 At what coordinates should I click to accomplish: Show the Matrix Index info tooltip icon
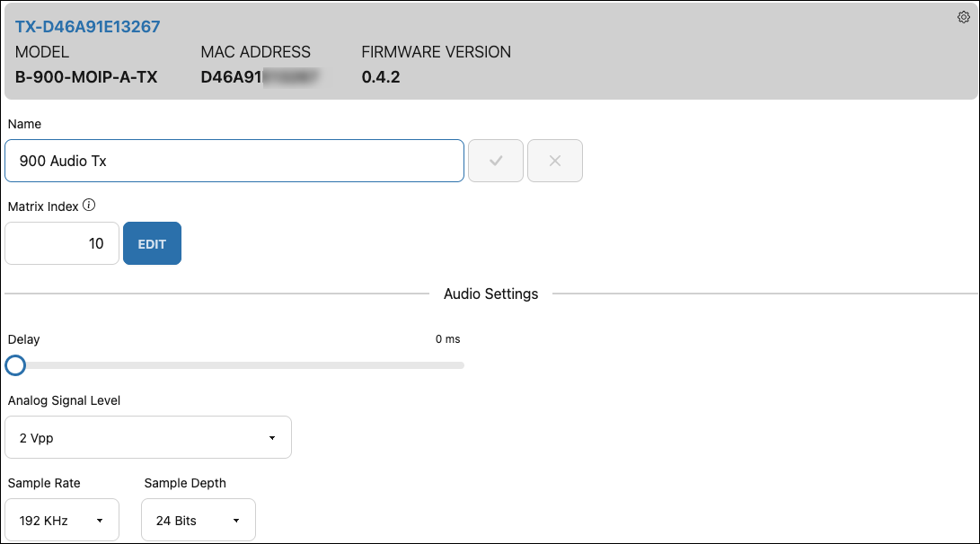(89, 206)
